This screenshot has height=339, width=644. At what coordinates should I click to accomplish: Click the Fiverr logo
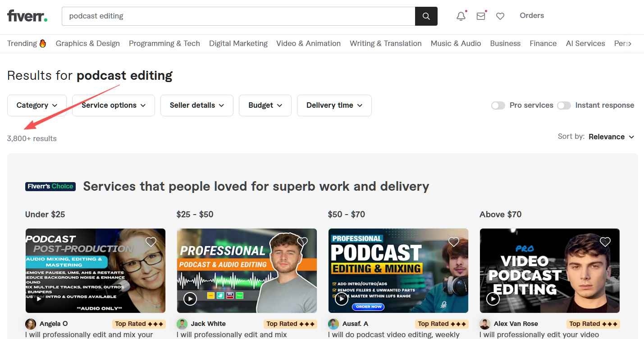tap(27, 16)
